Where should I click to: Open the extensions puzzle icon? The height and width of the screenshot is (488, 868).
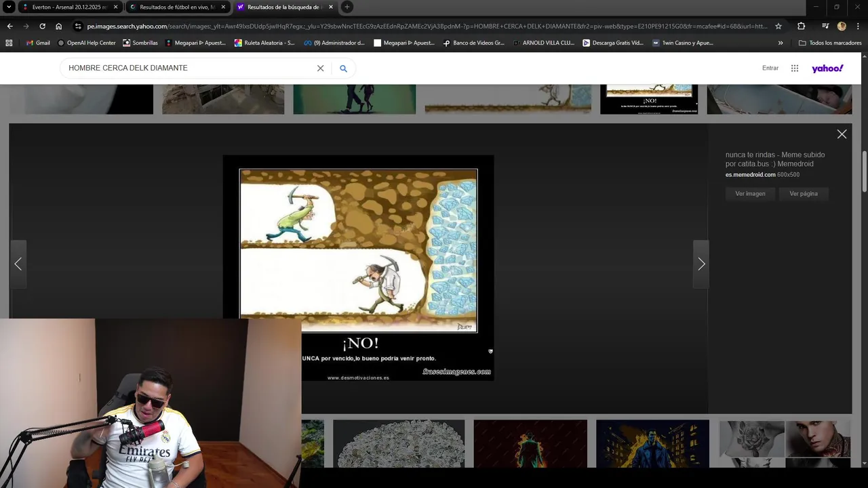(801, 26)
